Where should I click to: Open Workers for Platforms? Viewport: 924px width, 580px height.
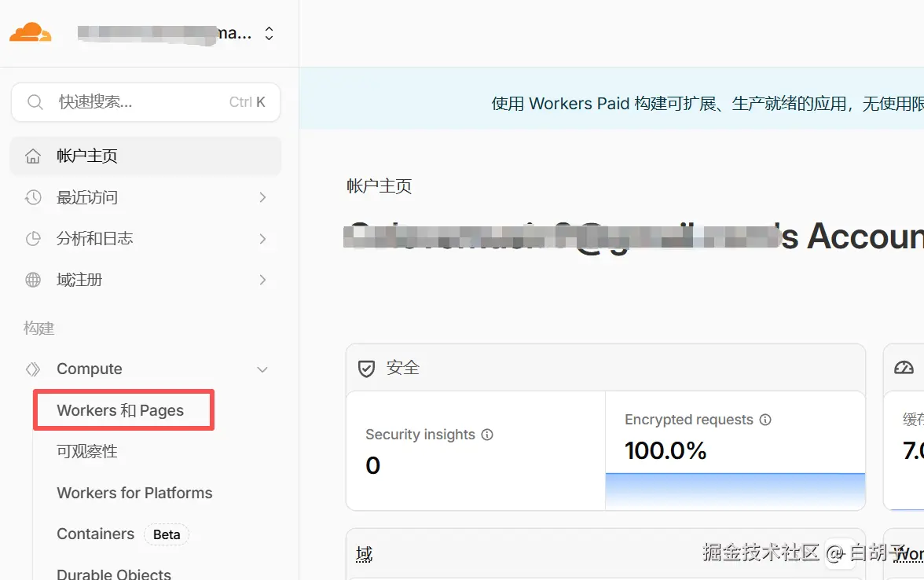pos(134,493)
